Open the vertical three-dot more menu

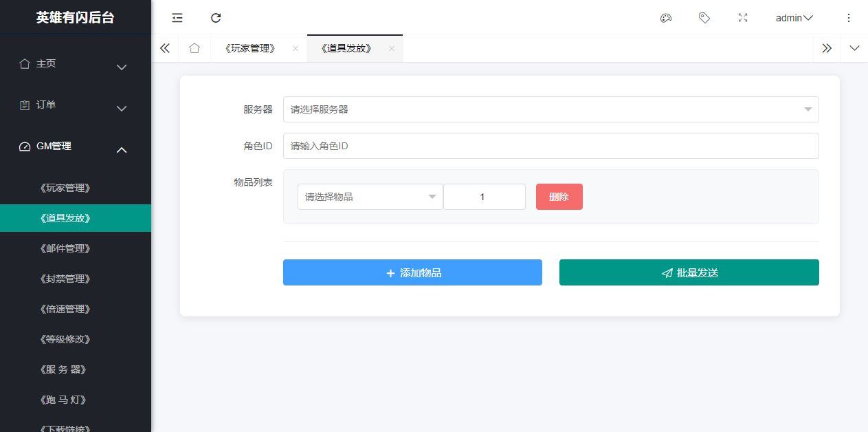coord(849,18)
